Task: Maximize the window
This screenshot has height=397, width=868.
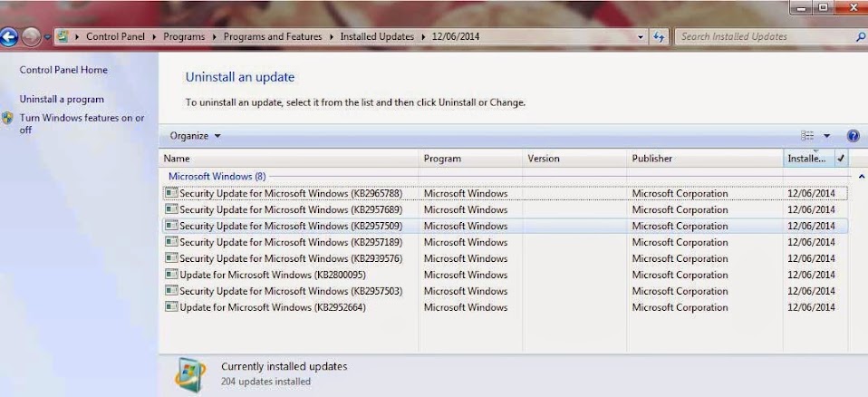Action: click(824, 8)
